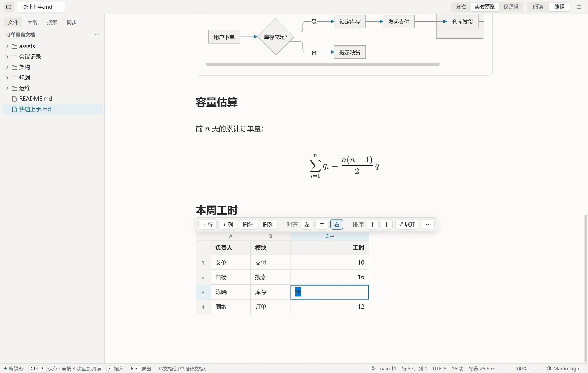Click the vertical document scrollbar
This screenshot has width=588, height=373.
[586, 288]
